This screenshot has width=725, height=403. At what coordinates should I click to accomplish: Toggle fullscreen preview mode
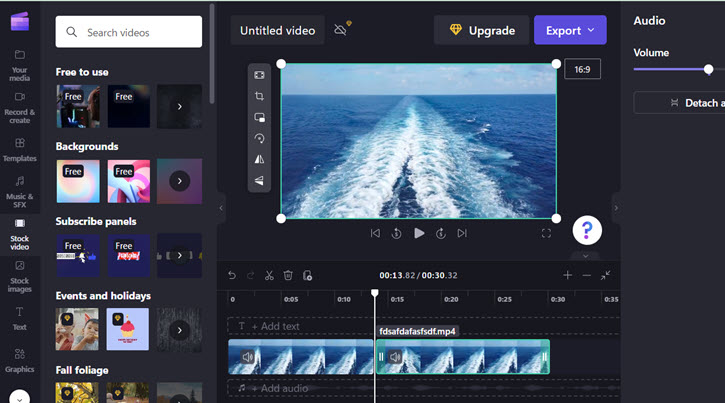coord(546,233)
